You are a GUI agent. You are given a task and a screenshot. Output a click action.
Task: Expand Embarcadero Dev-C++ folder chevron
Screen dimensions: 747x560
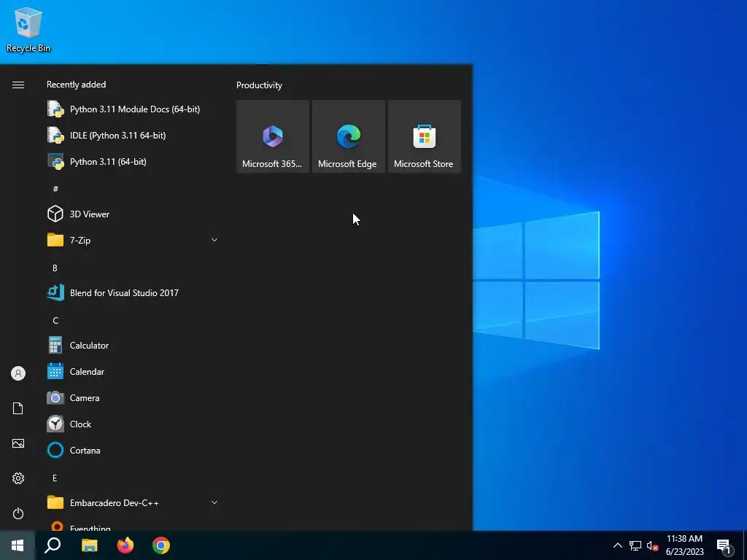point(214,502)
